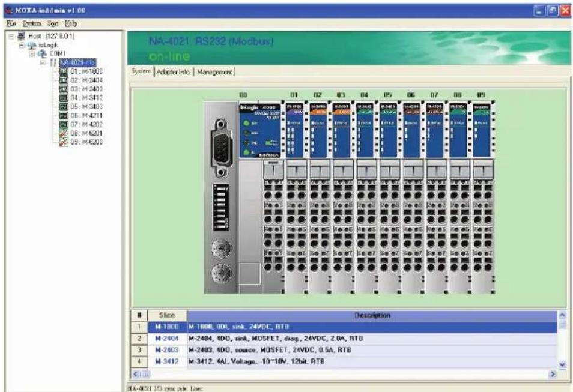Select module icon for 08 : M-6201
573x392 pixels.
coord(64,133)
